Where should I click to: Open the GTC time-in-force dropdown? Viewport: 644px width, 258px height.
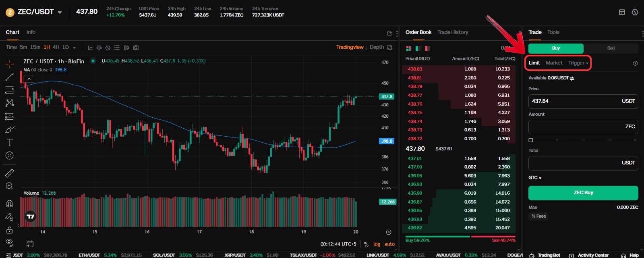coord(535,177)
